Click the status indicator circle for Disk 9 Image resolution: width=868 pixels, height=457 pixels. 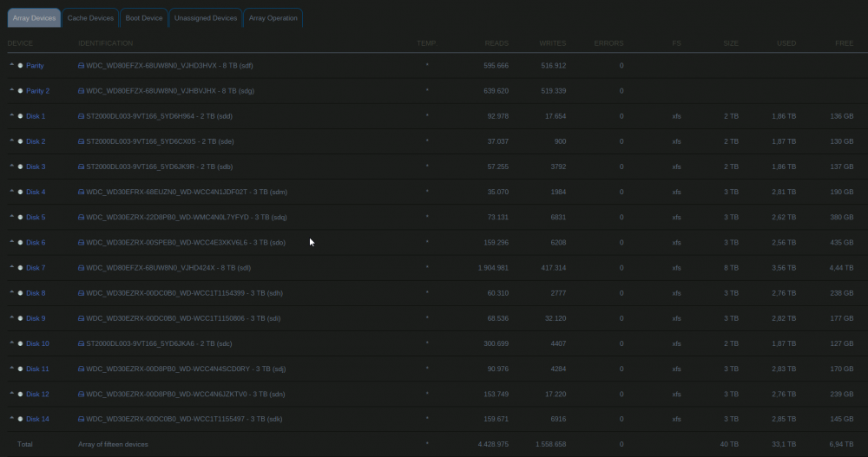click(x=21, y=318)
